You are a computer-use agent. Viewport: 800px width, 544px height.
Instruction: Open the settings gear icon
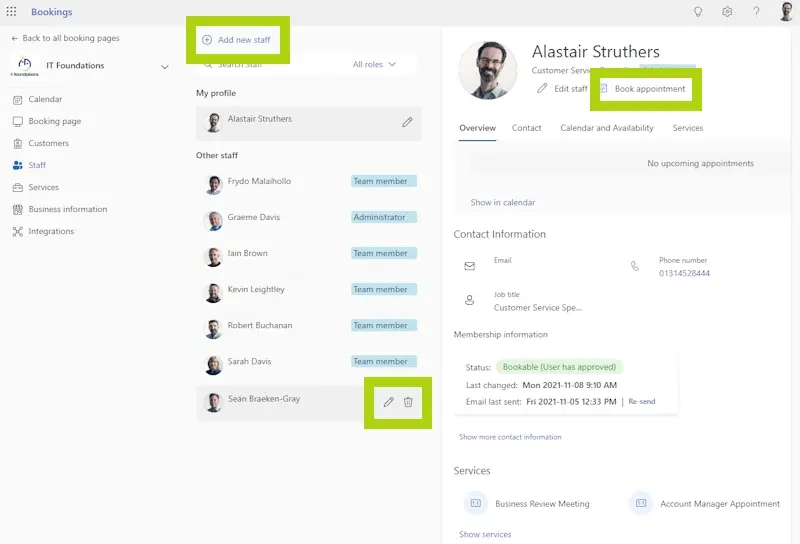point(727,12)
